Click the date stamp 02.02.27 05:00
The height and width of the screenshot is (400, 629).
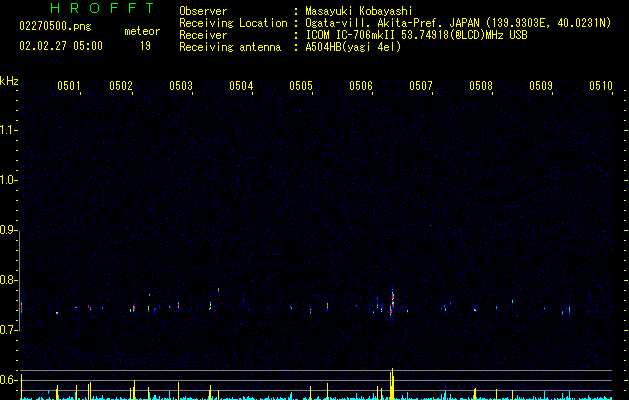61,46
